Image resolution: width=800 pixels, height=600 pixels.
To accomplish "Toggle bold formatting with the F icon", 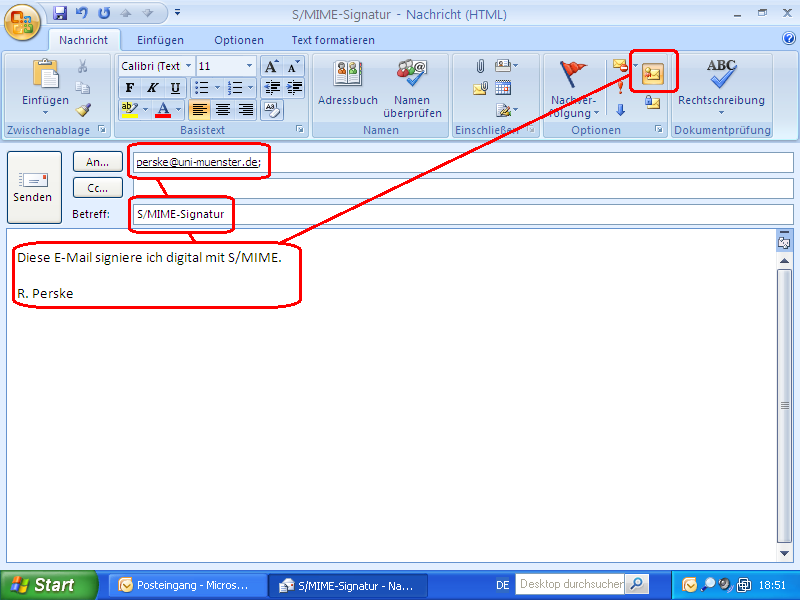I will [x=130, y=88].
